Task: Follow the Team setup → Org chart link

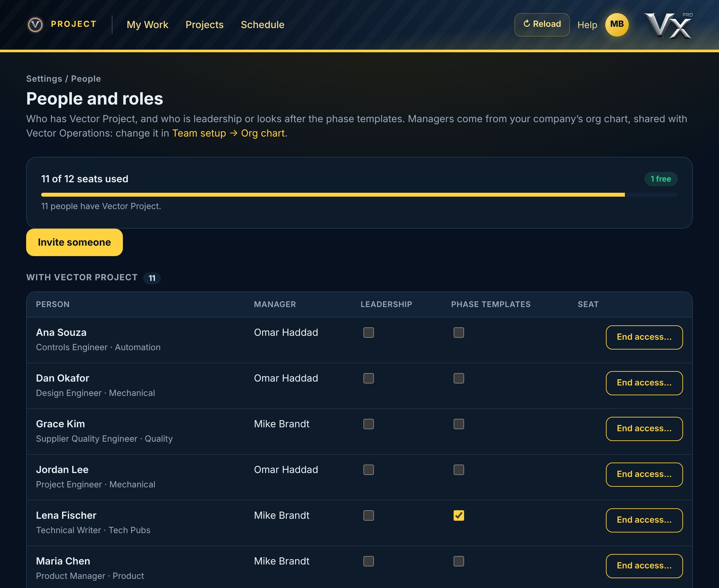Action: point(228,133)
